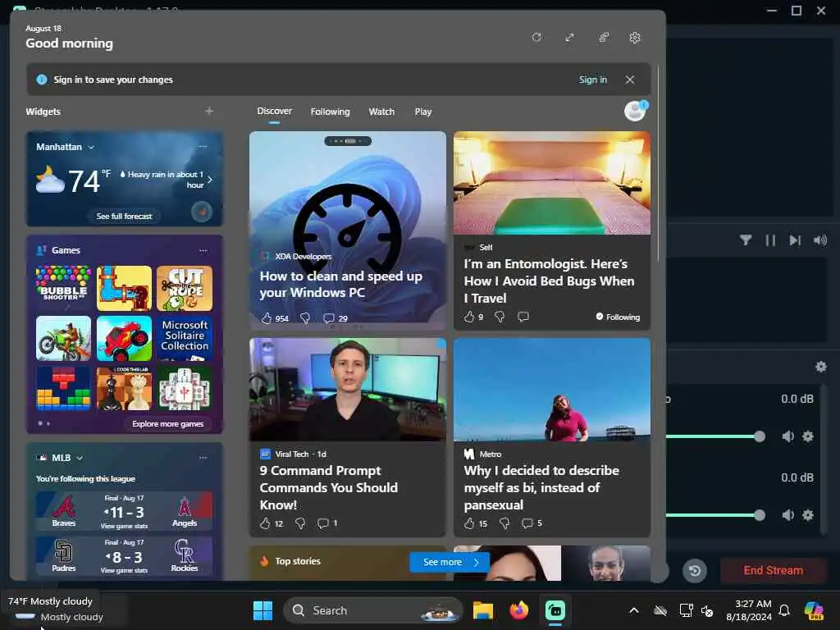The width and height of the screenshot is (840, 630).
Task: Click End Stream button
Action: (773, 571)
